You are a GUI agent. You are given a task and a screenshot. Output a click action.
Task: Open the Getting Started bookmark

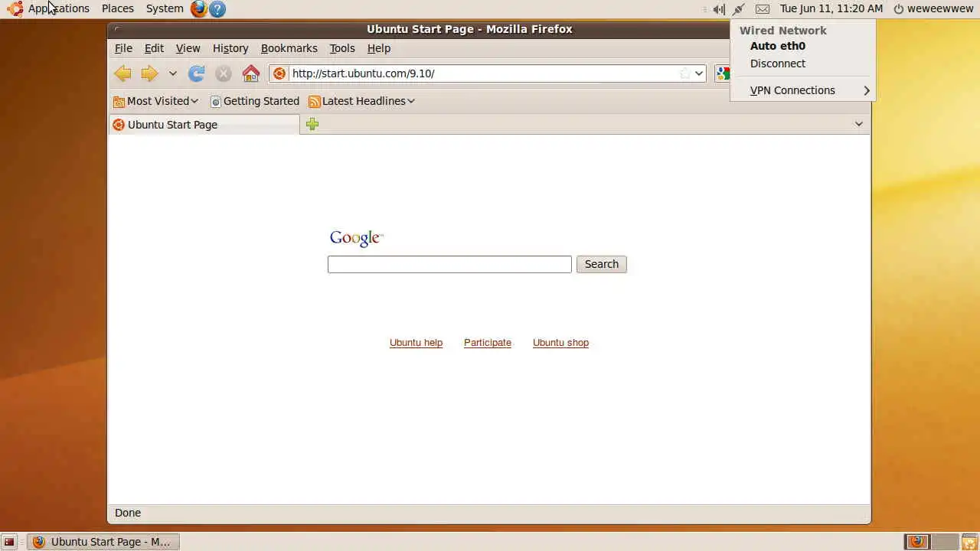click(255, 101)
